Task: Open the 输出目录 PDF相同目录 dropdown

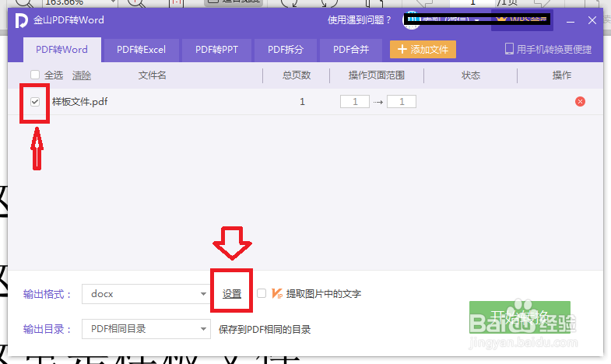Action: [x=146, y=329]
